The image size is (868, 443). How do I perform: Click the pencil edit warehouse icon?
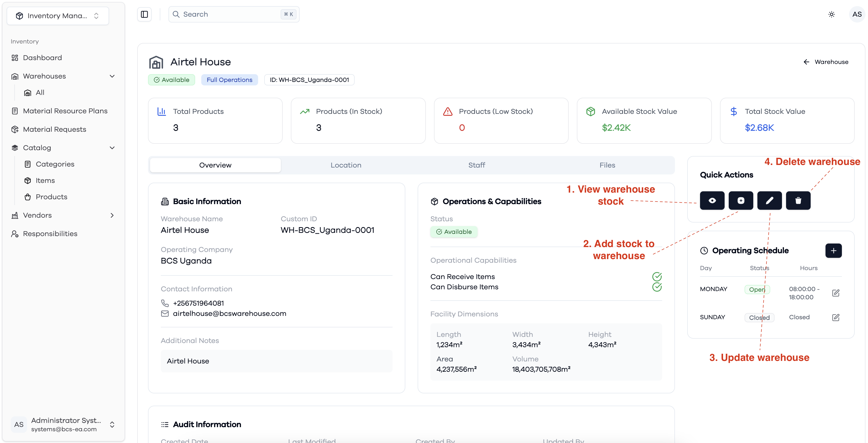[x=769, y=201]
